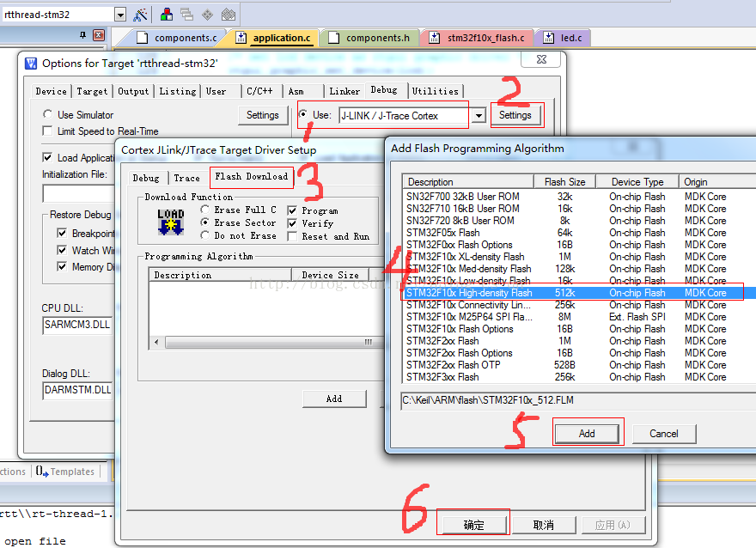This screenshot has height=548, width=756.
Task: Click the Pack Installer toolbar icon
Action: 228,15
